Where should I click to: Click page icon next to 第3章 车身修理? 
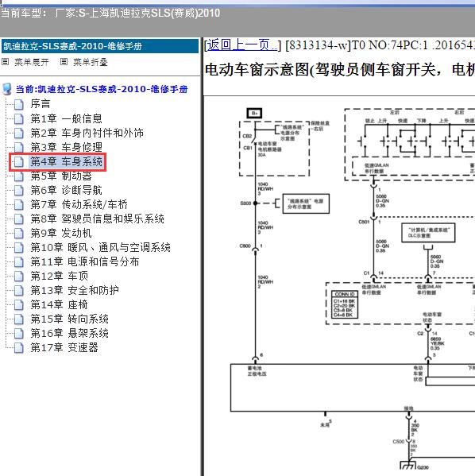tap(19, 147)
